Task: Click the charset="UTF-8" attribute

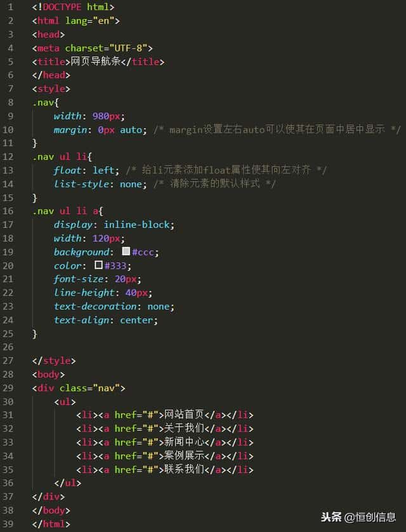Action: coord(106,48)
